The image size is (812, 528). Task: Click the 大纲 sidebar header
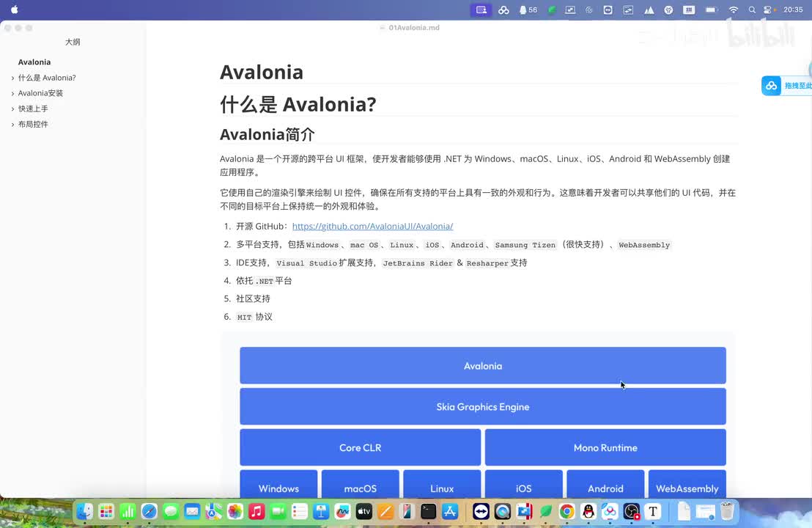pos(73,42)
